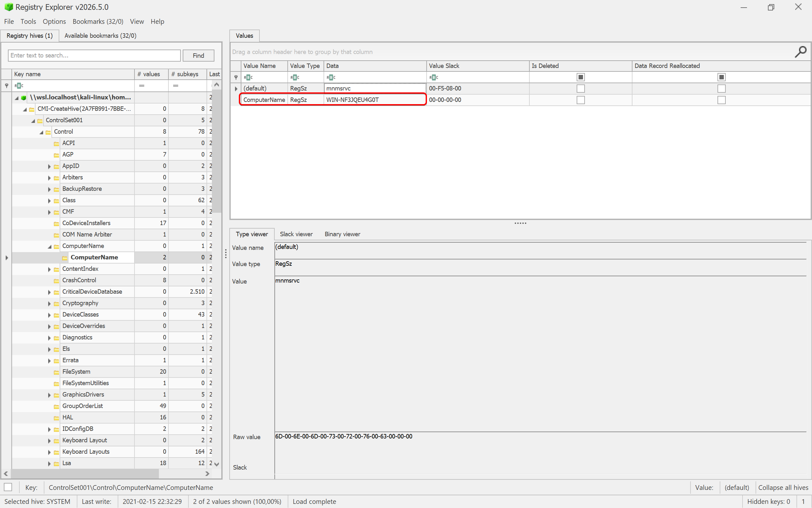Click the filter icon in the Key name filter row
Screen dimensions: 812x508
6,86
